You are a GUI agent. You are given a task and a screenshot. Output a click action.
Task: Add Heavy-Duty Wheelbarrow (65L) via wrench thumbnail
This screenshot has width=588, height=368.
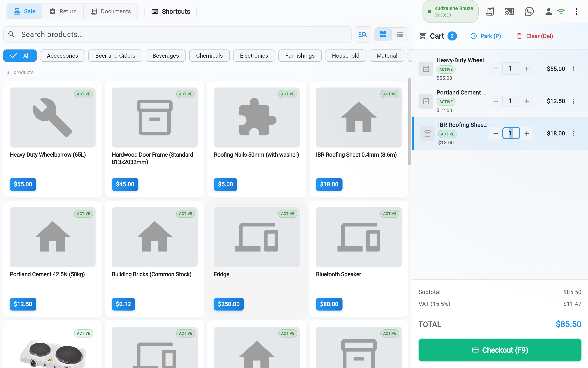(x=52, y=118)
